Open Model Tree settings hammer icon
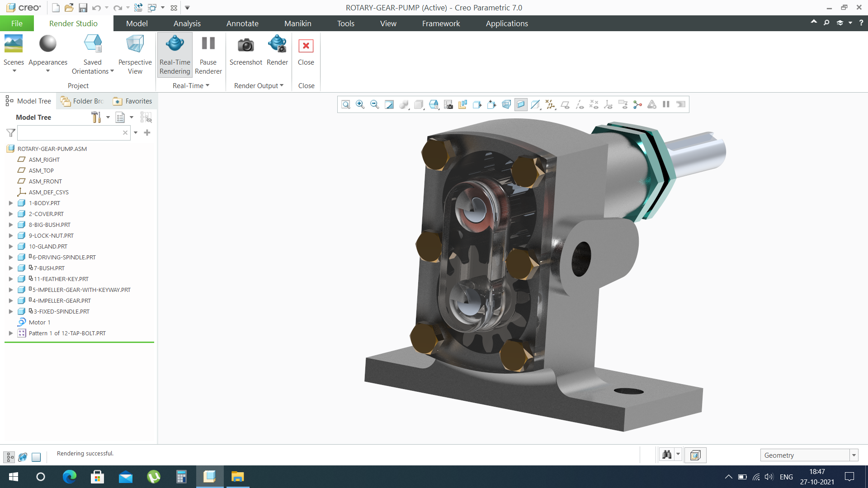This screenshot has width=868, height=488. [96, 117]
